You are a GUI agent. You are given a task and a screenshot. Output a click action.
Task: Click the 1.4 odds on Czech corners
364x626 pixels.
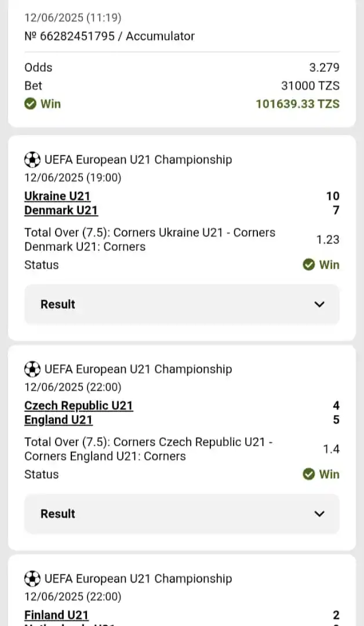[332, 449]
